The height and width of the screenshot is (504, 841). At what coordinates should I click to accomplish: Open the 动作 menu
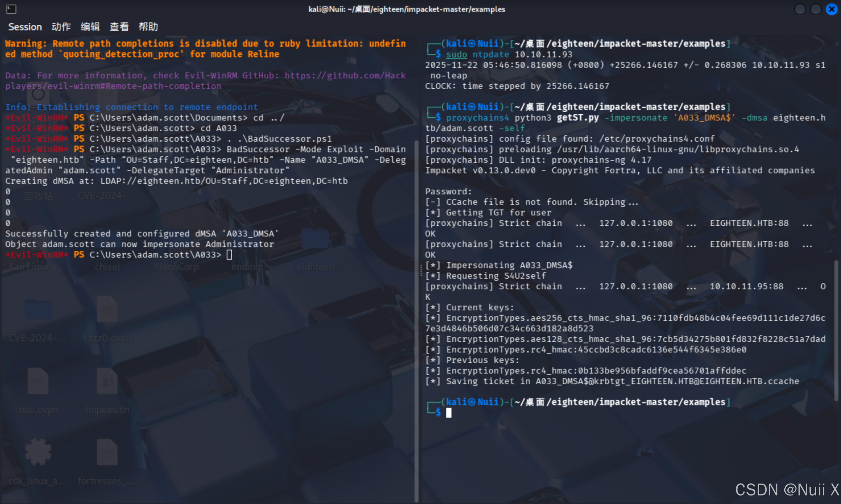click(61, 27)
